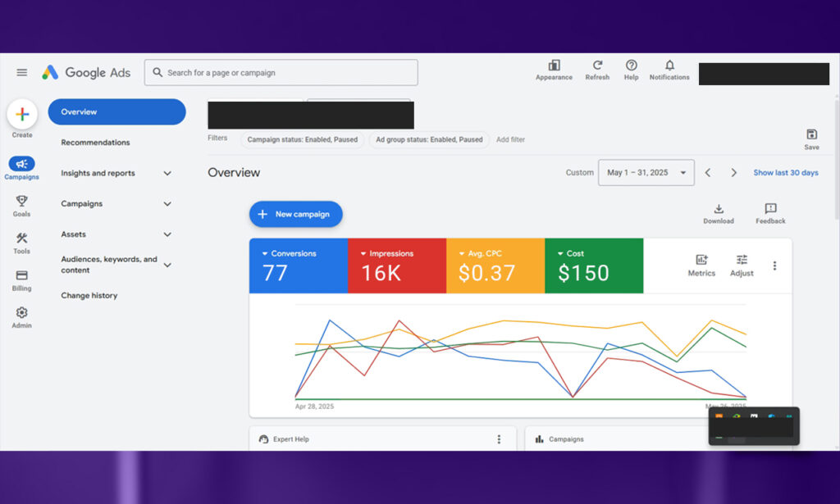
Task: Click the Ad group status filter chip
Action: [x=429, y=139]
